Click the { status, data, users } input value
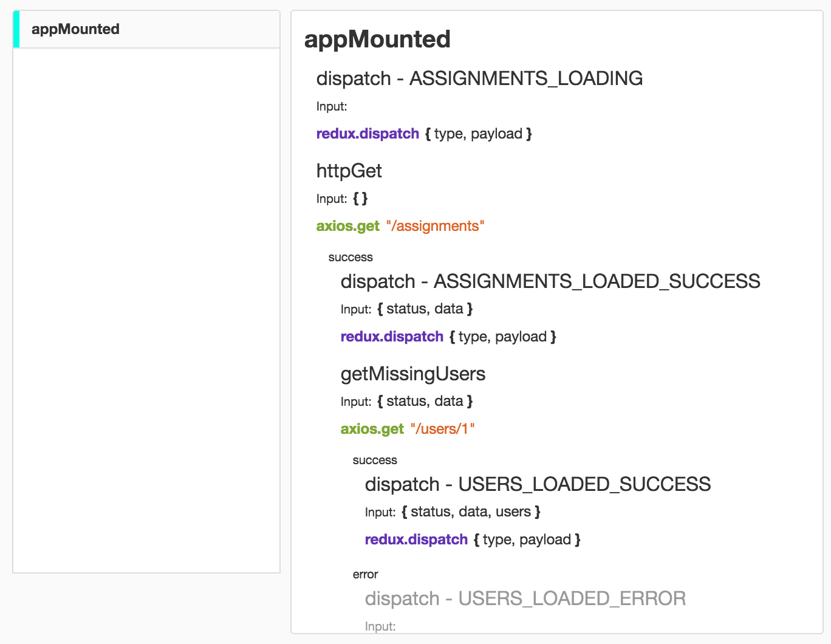831x644 pixels. point(471,512)
